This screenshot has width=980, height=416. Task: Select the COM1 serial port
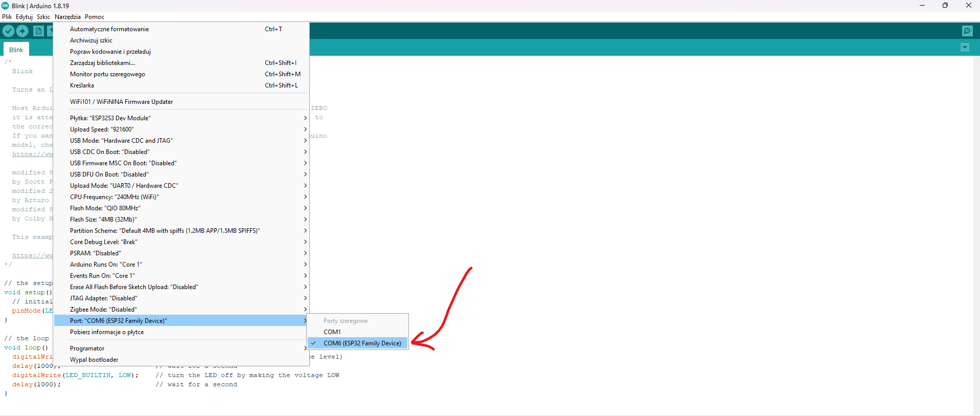358,332
